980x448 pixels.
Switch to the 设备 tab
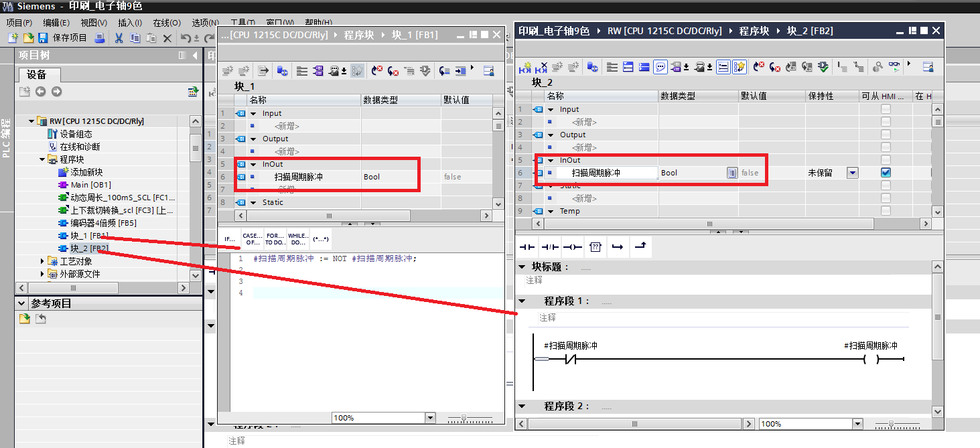(39, 74)
